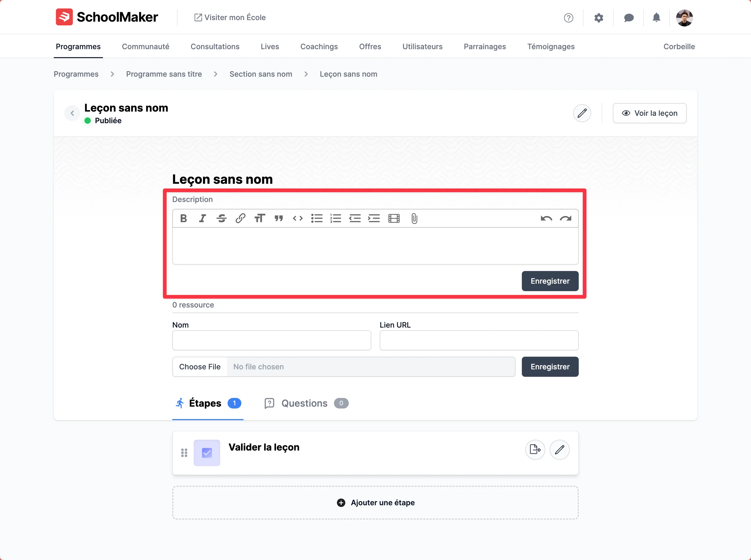Image resolution: width=751 pixels, height=560 pixels.
Task: Create a bulleted list
Action: click(x=316, y=218)
